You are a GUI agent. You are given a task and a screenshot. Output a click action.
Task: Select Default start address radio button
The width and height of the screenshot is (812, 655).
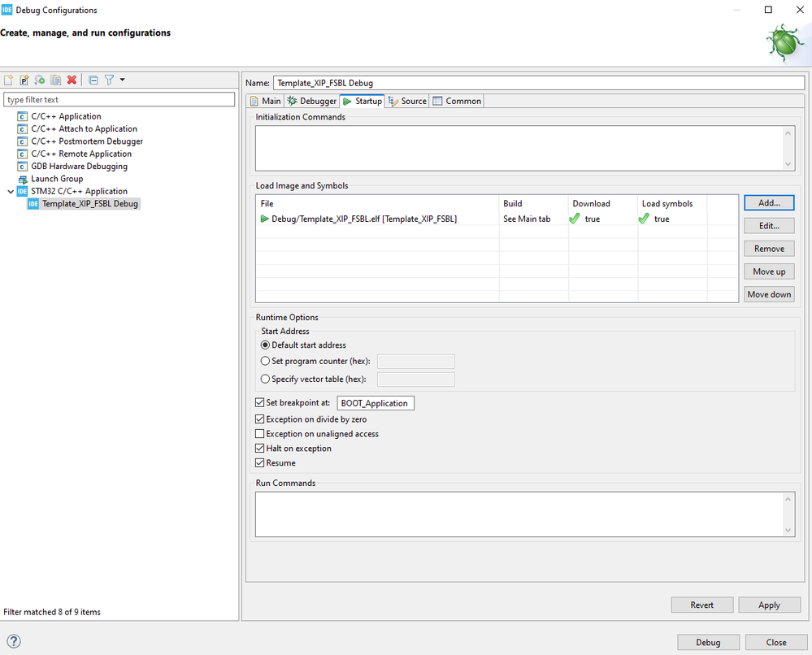coord(265,345)
